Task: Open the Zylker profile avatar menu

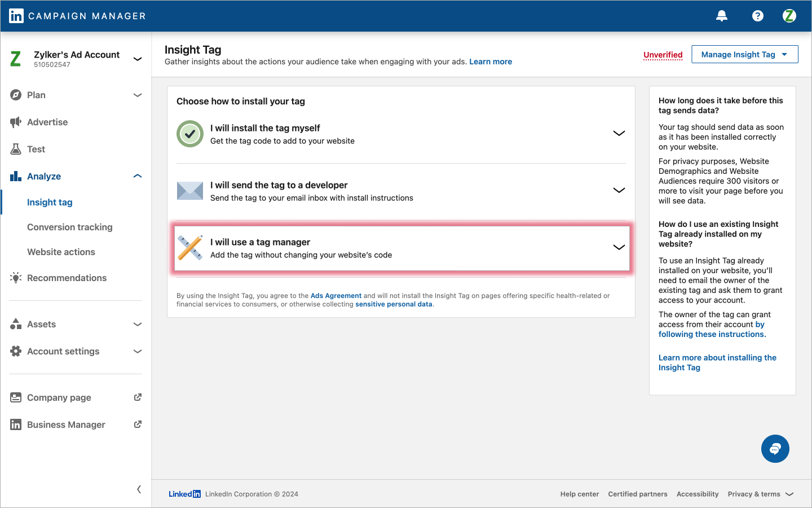Action: pyautogui.click(x=789, y=16)
